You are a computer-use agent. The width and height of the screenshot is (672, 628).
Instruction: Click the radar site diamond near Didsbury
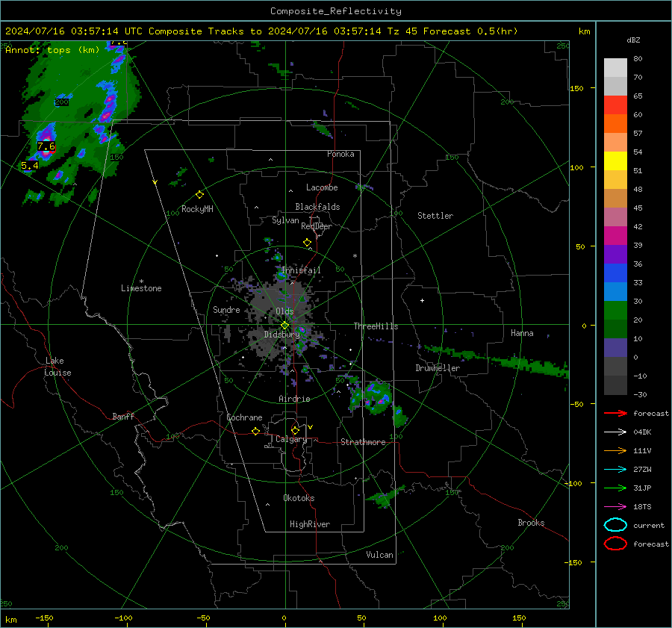[284, 326]
